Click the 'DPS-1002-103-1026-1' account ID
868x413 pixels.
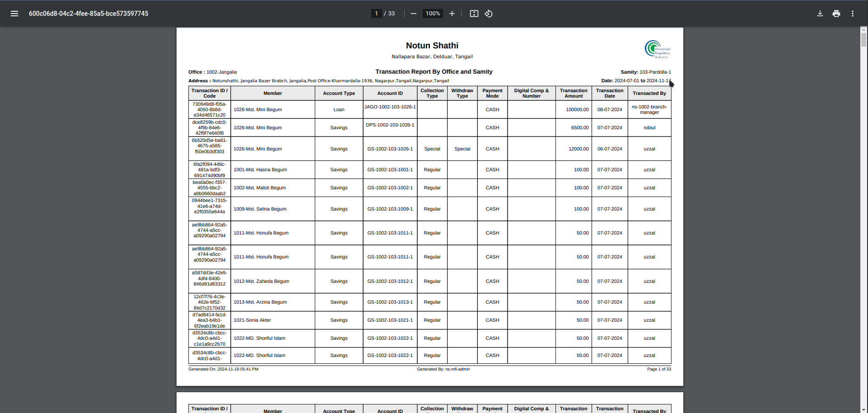pos(390,125)
